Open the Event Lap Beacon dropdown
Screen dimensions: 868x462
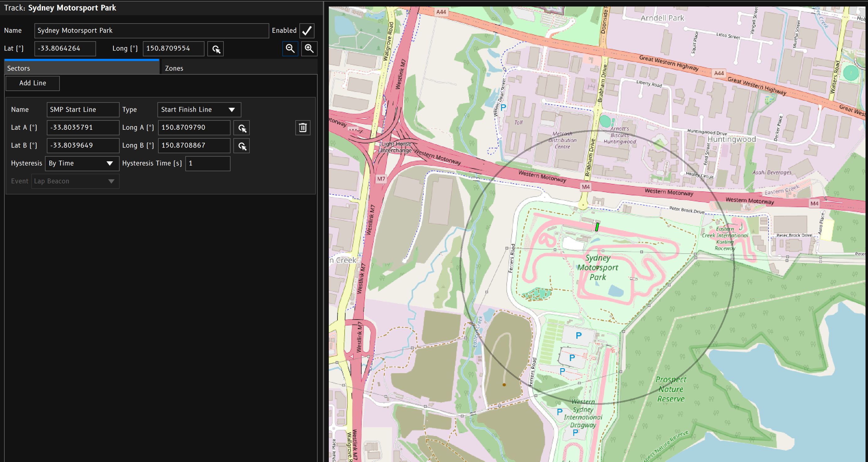pyautogui.click(x=75, y=181)
